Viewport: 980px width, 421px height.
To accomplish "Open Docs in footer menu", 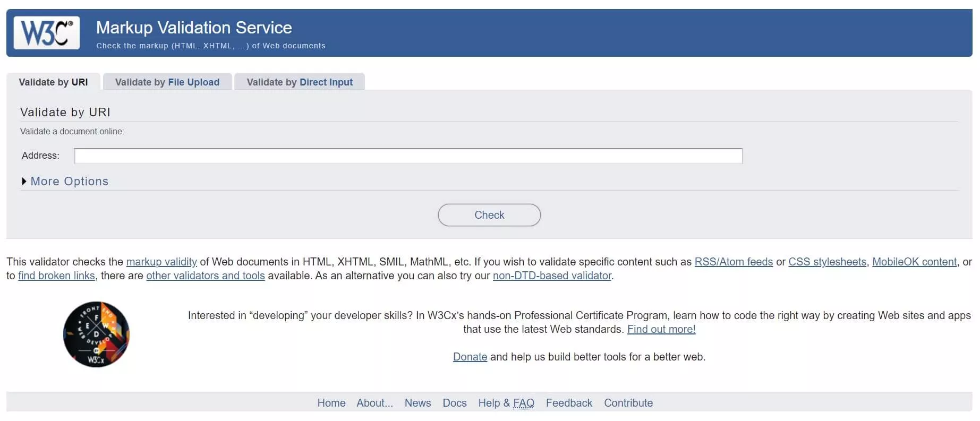I will coord(455,403).
